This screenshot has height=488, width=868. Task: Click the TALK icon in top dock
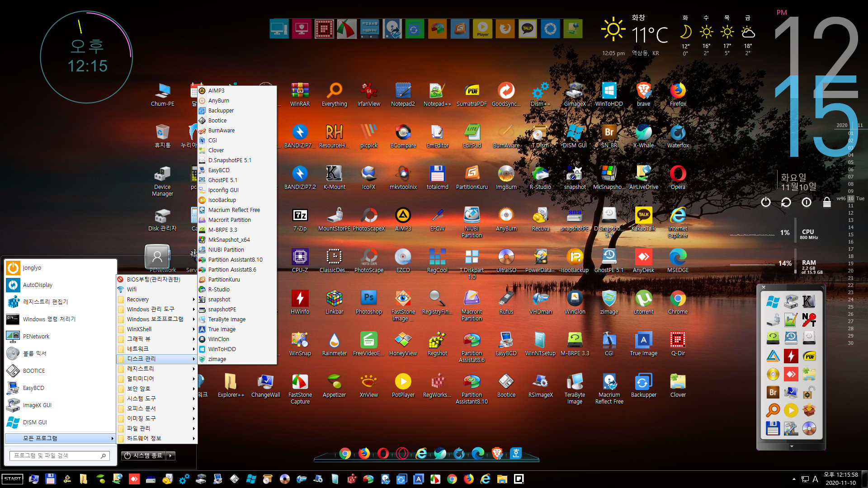click(528, 29)
